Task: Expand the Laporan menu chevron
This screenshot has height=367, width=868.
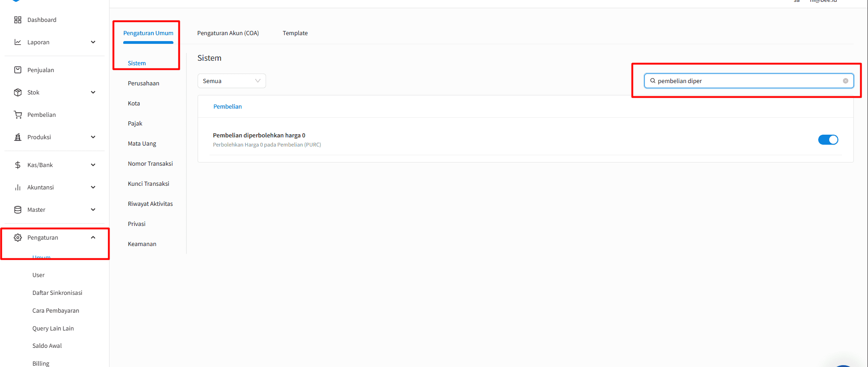Action: pos(93,42)
